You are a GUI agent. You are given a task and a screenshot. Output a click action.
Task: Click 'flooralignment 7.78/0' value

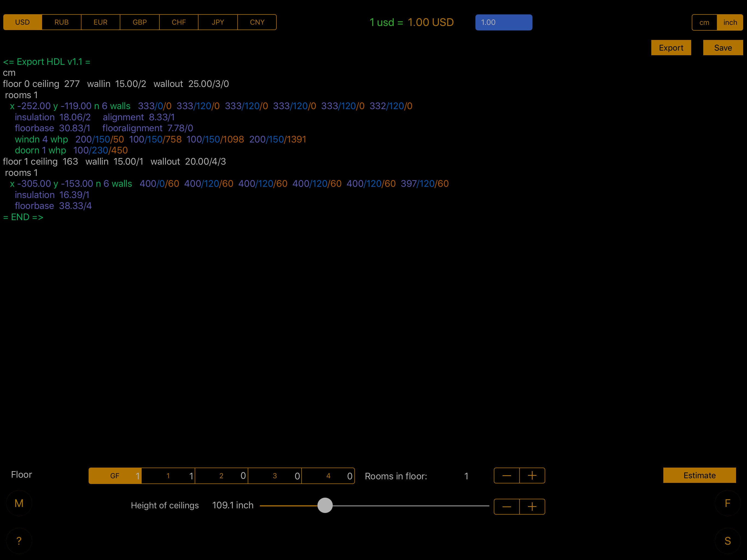tap(148, 128)
